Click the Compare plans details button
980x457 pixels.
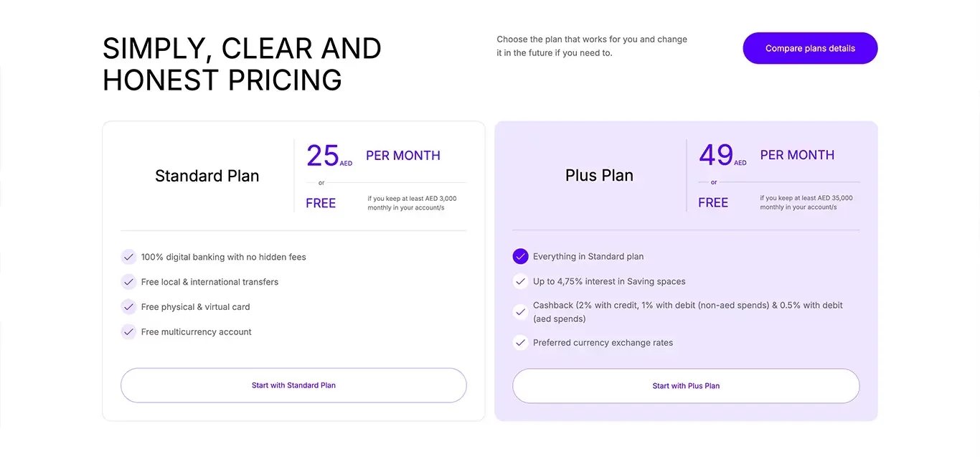[x=810, y=48]
